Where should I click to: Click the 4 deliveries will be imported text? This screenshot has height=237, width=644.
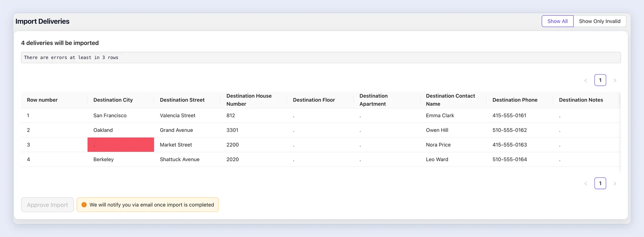(x=60, y=43)
